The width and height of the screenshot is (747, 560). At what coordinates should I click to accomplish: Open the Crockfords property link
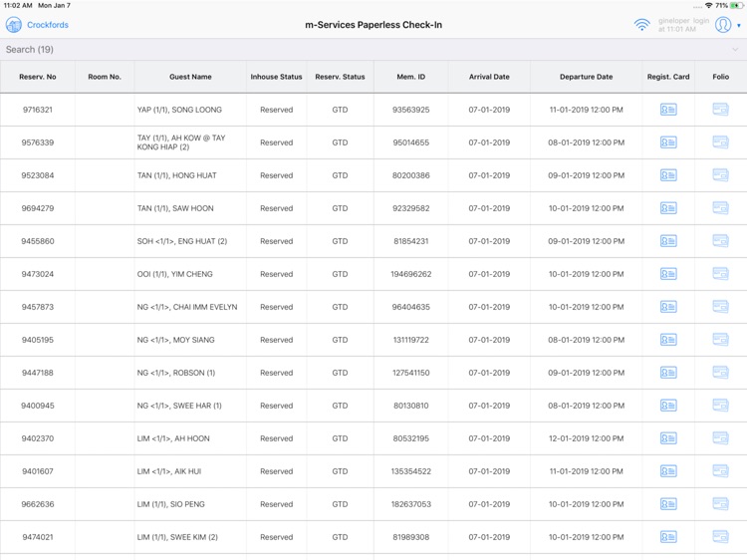coord(48,25)
